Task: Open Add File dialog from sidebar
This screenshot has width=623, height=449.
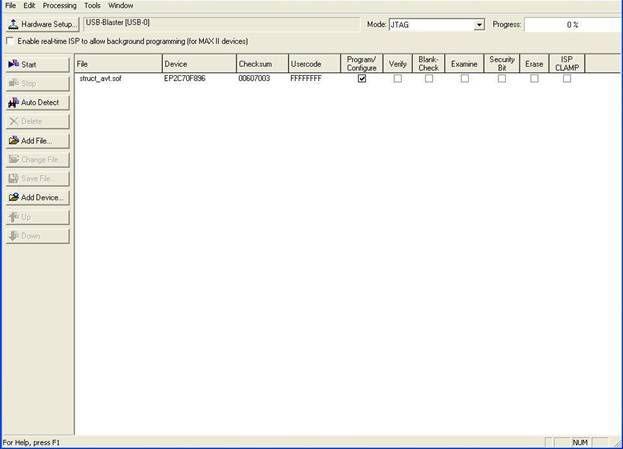Action: coord(37,140)
